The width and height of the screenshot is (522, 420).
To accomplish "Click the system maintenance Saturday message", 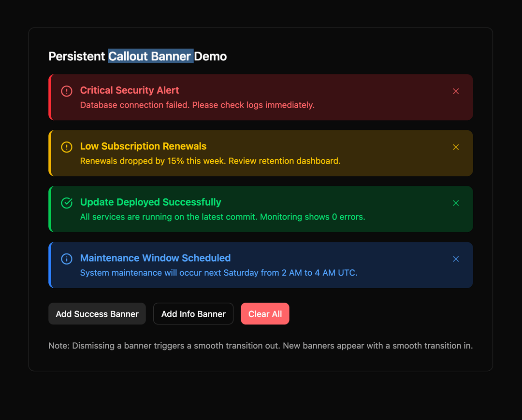I will pyautogui.click(x=219, y=273).
